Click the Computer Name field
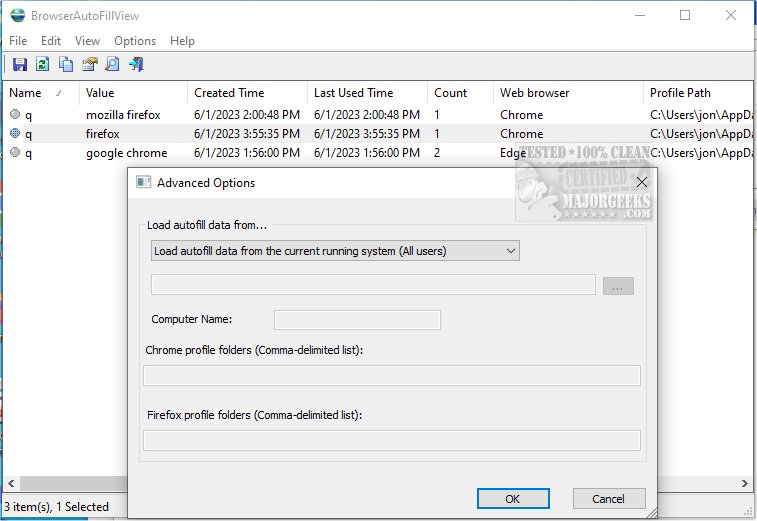757x521 pixels. point(357,320)
